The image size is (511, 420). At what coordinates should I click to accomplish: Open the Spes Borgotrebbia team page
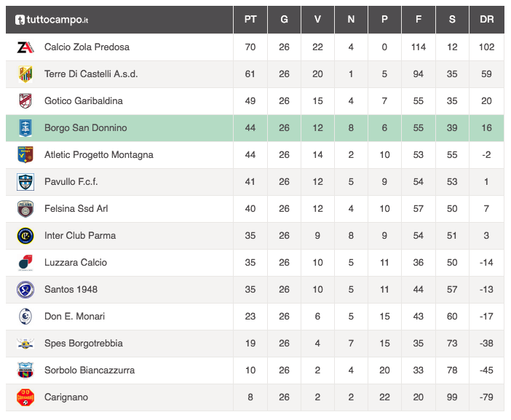[84, 344]
